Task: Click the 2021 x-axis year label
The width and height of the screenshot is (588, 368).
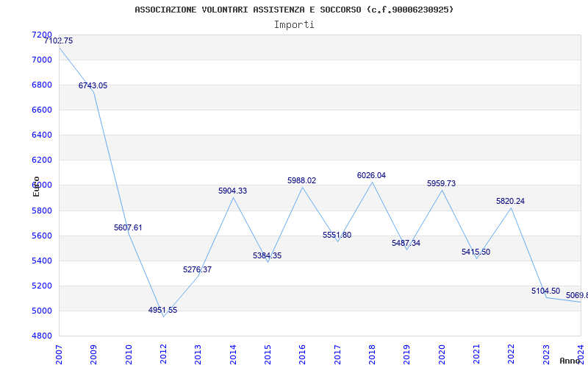Action: (x=476, y=354)
